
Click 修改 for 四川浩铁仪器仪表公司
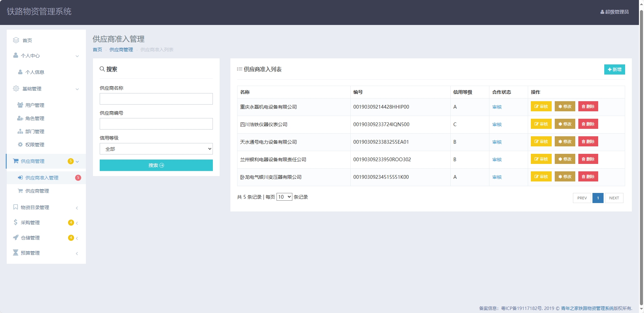(x=565, y=124)
